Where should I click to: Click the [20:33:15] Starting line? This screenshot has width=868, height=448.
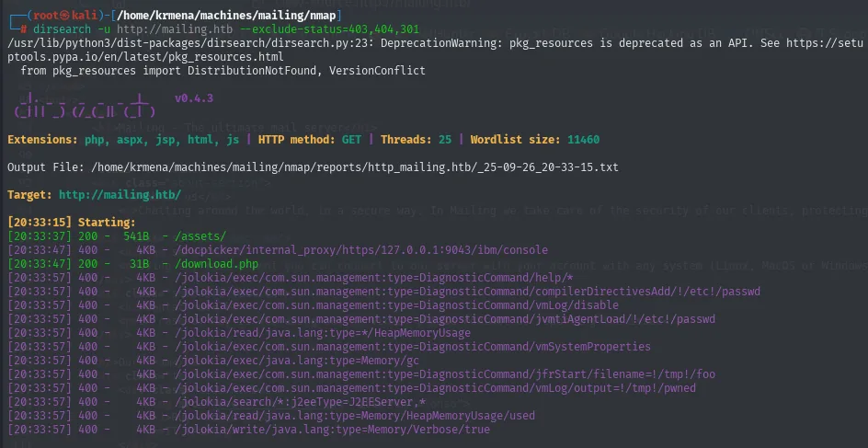tap(72, 223)
